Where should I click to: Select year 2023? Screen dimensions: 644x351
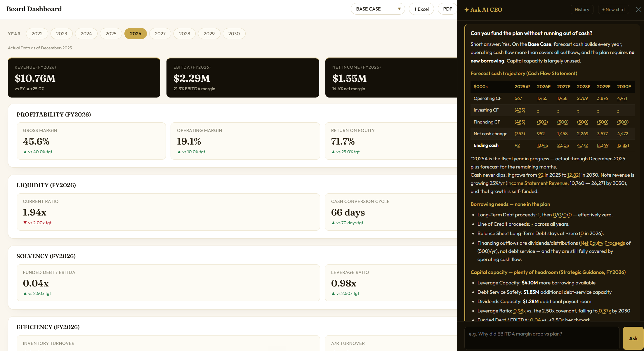pyautogui.click(x=62, y=34)
